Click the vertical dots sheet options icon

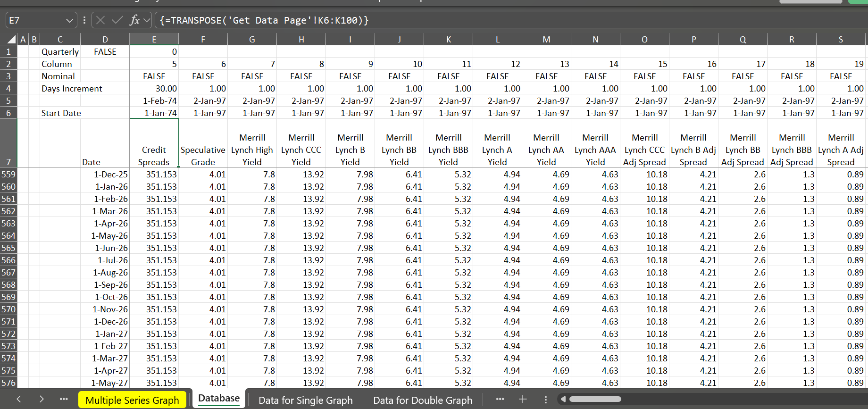[x=546, y=400]
